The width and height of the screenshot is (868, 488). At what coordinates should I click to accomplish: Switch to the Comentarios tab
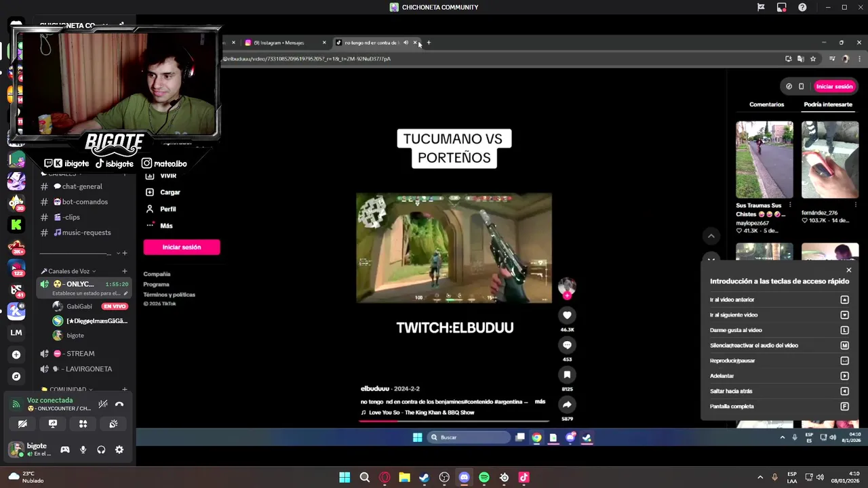[766, 104]
